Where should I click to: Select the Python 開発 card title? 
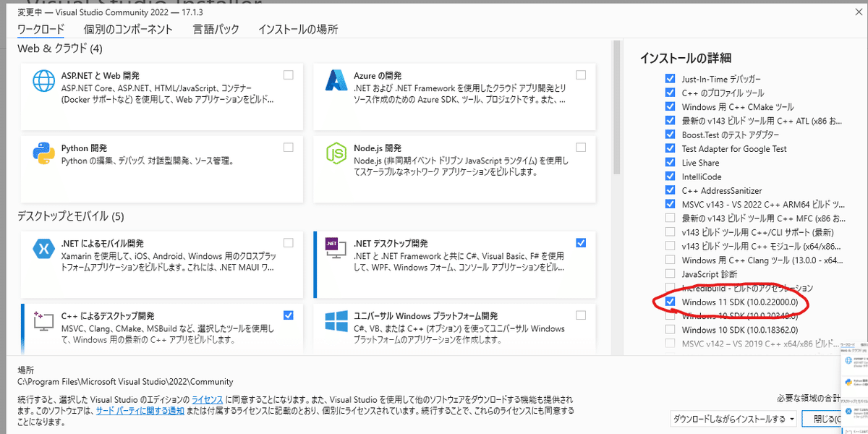coord(85,149)
